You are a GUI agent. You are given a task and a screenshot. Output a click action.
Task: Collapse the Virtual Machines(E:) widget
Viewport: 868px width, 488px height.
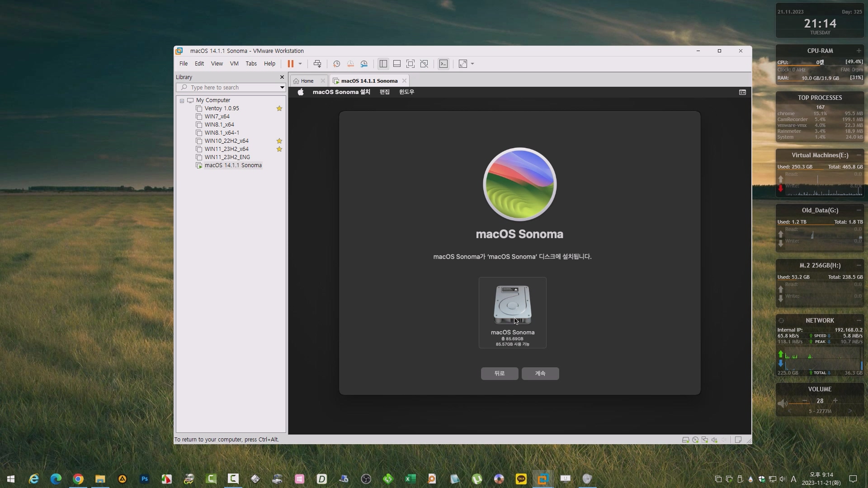pos(859,155)
